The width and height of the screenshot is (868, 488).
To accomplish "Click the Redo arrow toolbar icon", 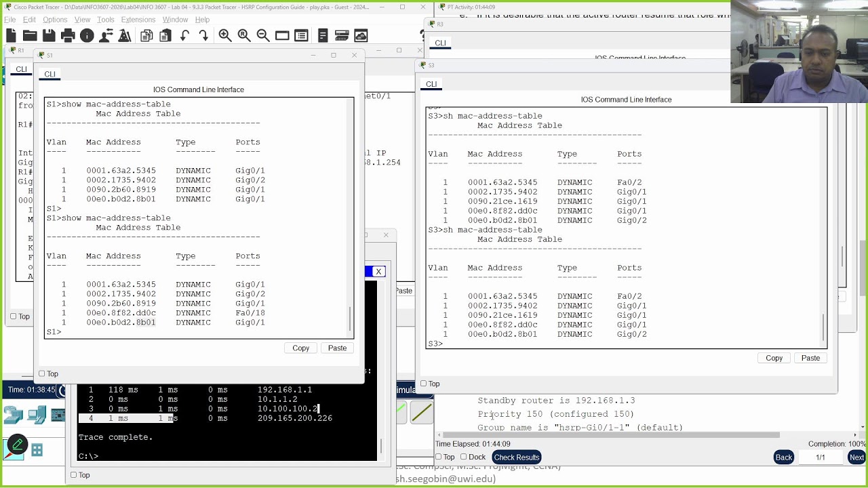I will coord(203,36).
